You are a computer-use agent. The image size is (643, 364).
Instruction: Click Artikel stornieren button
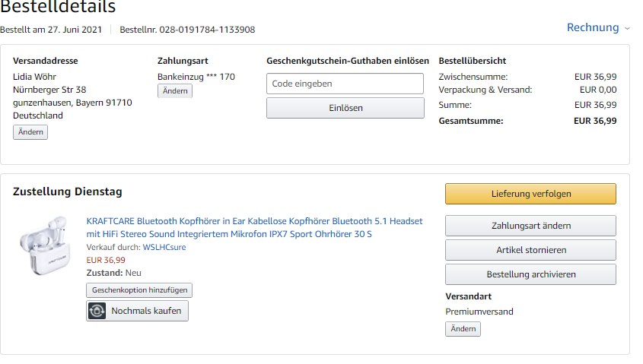point(530,250)
